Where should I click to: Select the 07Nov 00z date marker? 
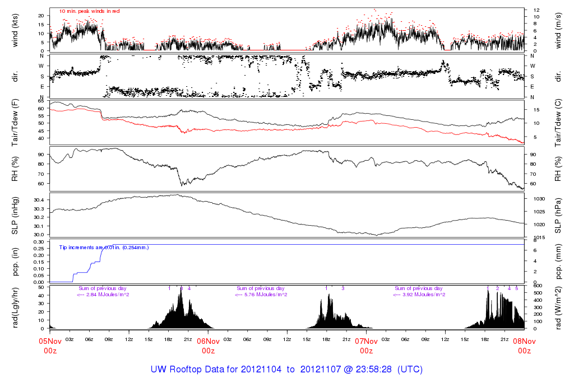click(366, 346)
